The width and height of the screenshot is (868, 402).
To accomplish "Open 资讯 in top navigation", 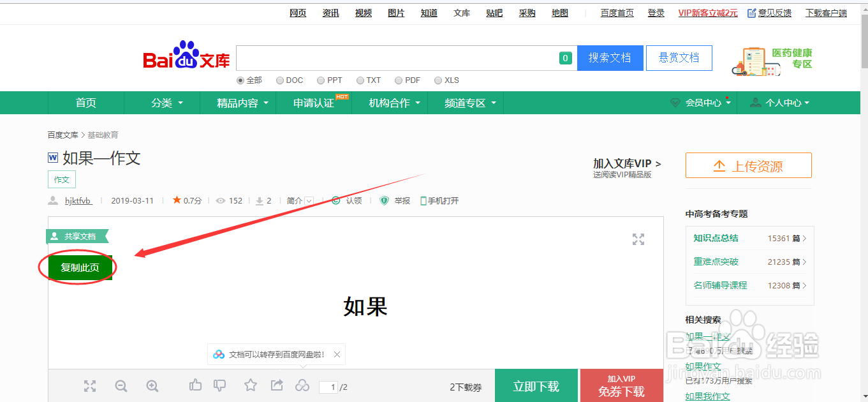I will pos(330,13).
